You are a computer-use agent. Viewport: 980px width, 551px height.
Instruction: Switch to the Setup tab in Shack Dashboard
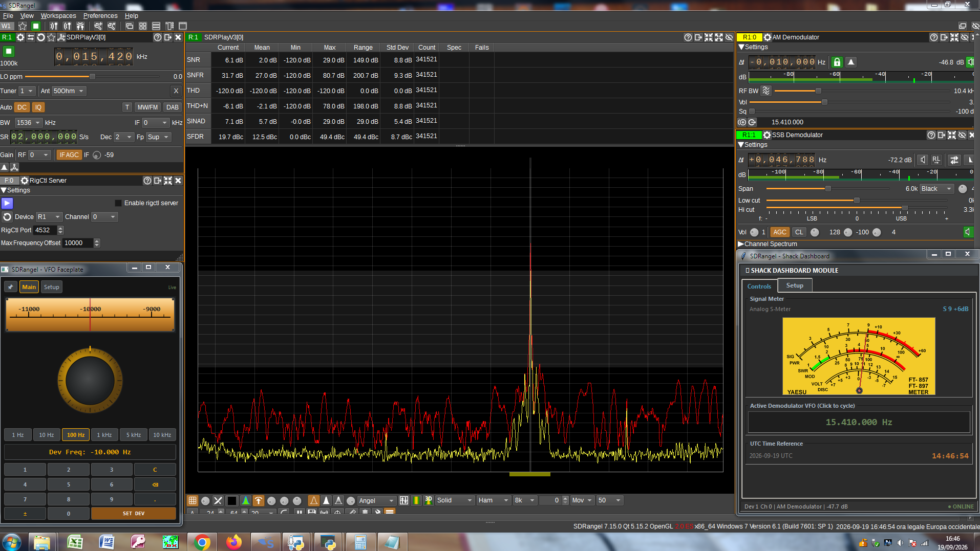click(795, 285)
